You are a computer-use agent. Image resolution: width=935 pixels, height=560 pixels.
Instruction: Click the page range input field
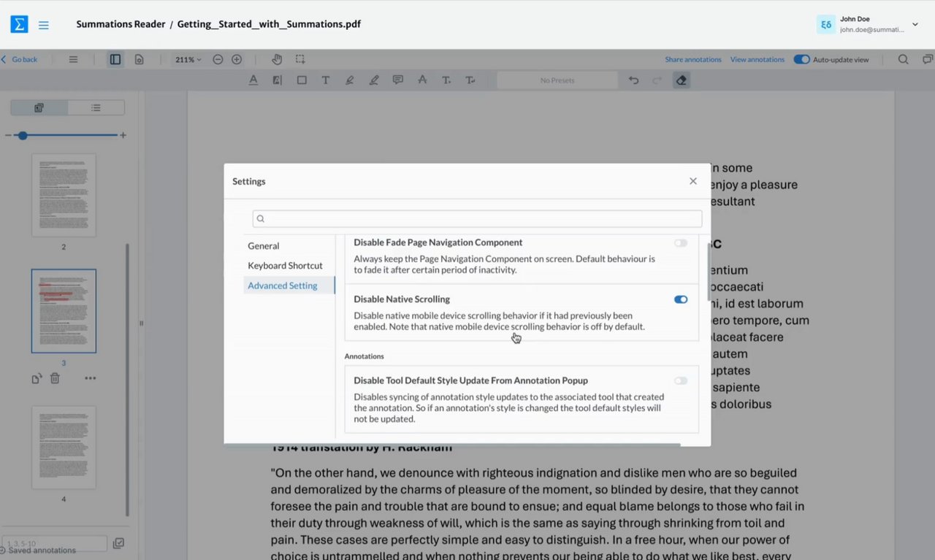pos(55,543)
